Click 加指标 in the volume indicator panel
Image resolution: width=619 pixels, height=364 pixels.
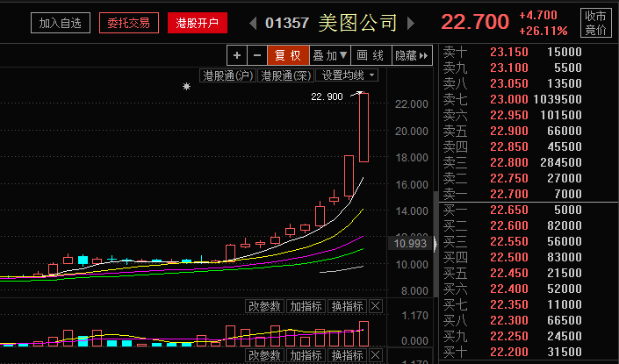click(x=306, y=306)
